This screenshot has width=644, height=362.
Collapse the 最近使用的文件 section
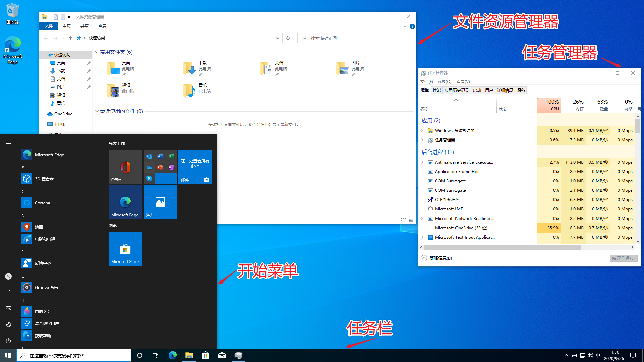(97, 111)
